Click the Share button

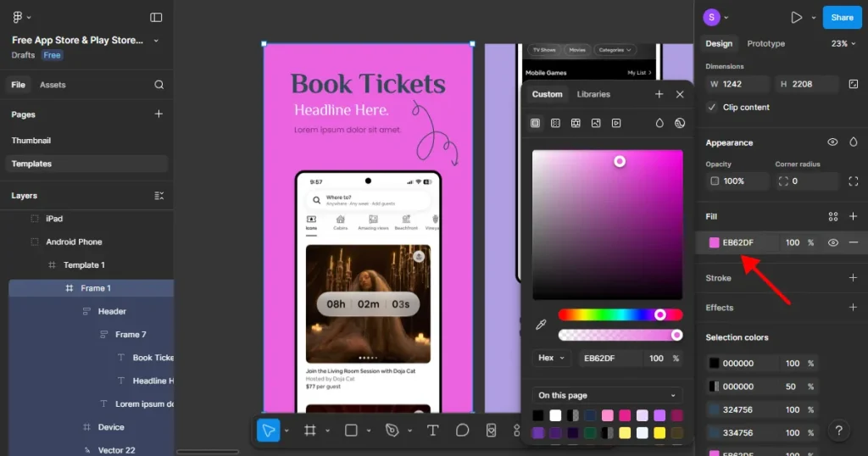[842, 18]
